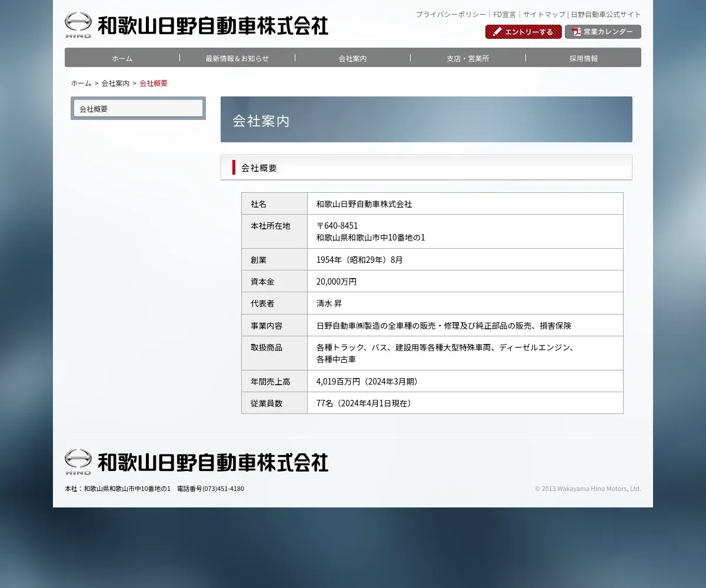Click the representative name 清水 昇
Image resolution: width=706 pixels, height=588 pixels.
pyautogui.click(x=329, y=303)
